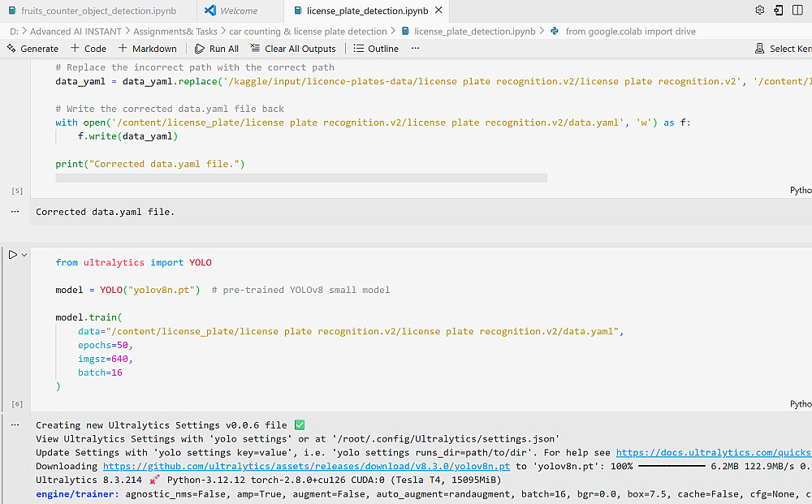Expand training cell output options ellipsis

15,425
